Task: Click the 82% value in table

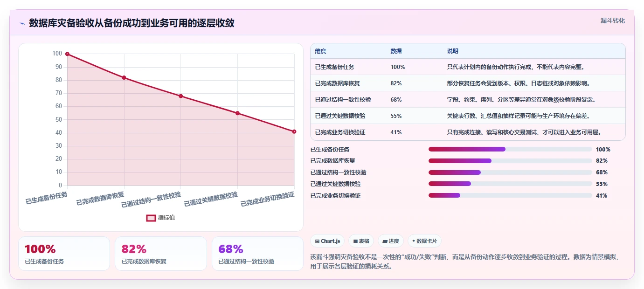Action: [x=396, y=83]
